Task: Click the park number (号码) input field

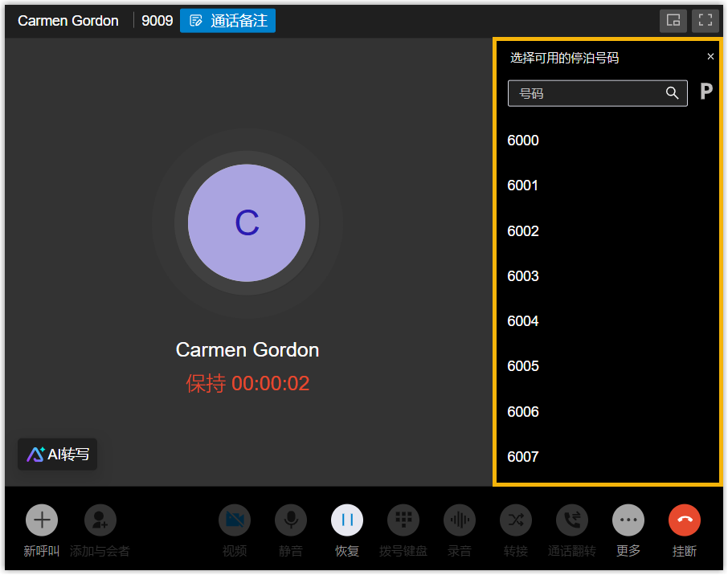Action: [587, 93]
